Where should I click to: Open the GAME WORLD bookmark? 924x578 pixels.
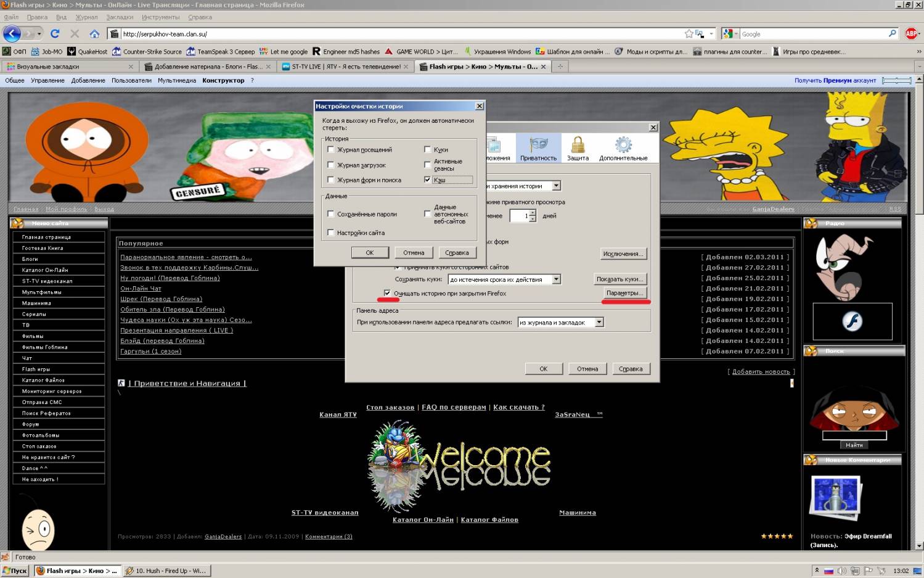point(421,51)
